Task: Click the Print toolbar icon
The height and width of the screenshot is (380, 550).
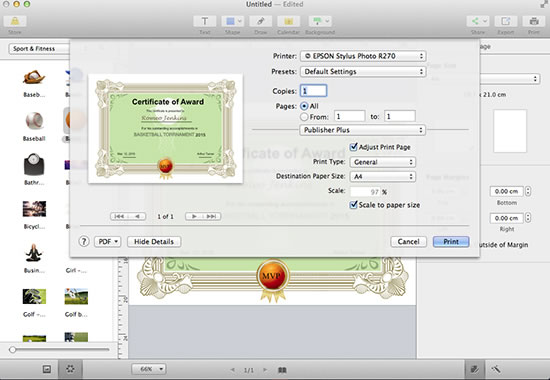Action: (x=534, y=21)
